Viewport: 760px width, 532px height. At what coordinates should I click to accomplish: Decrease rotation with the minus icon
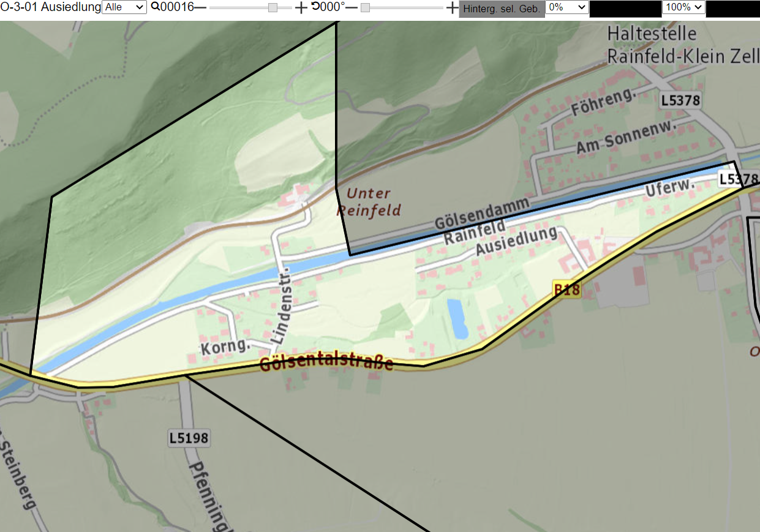[x=352, y=7]
